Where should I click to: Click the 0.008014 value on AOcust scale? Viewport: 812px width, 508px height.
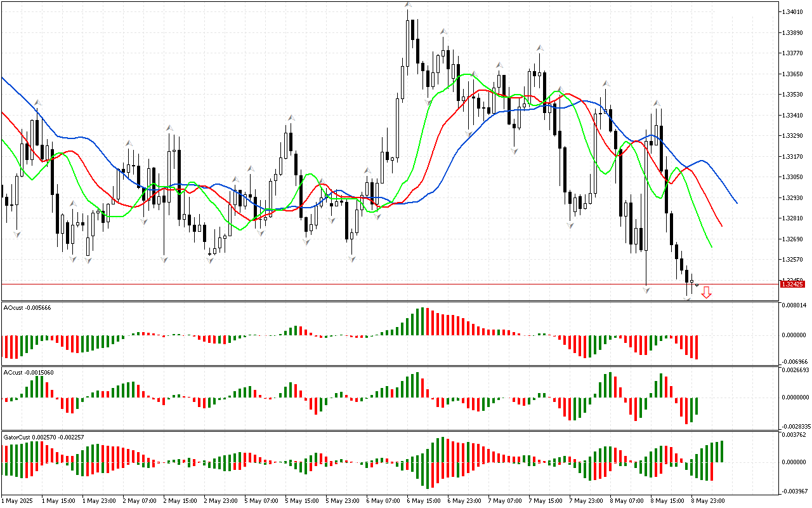793,305
